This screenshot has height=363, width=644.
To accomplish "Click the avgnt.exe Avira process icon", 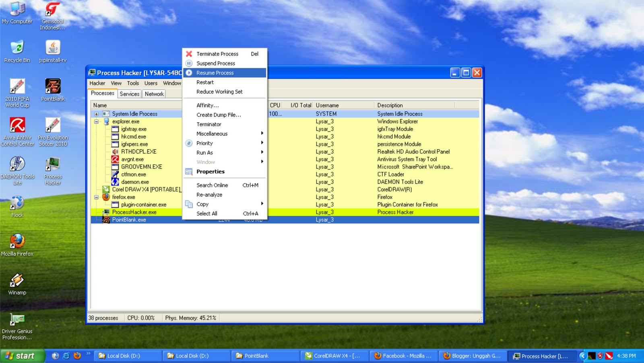I will pos(115,159).
